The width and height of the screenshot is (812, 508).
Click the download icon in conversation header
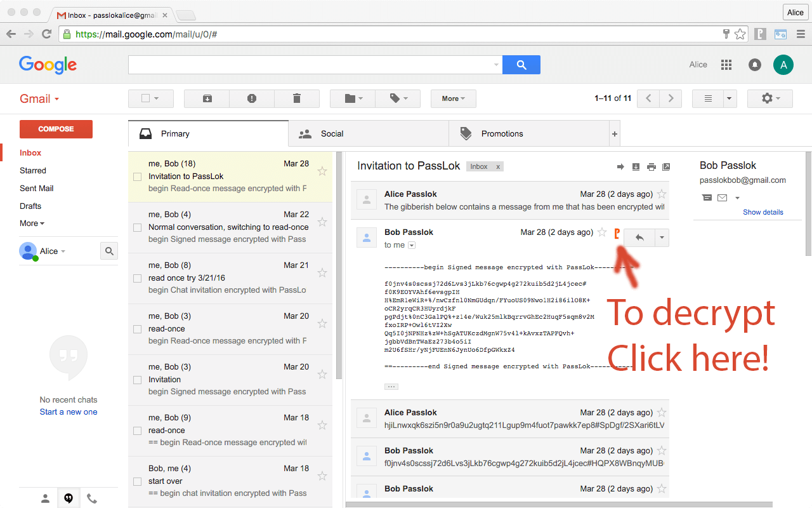(636, 167)
